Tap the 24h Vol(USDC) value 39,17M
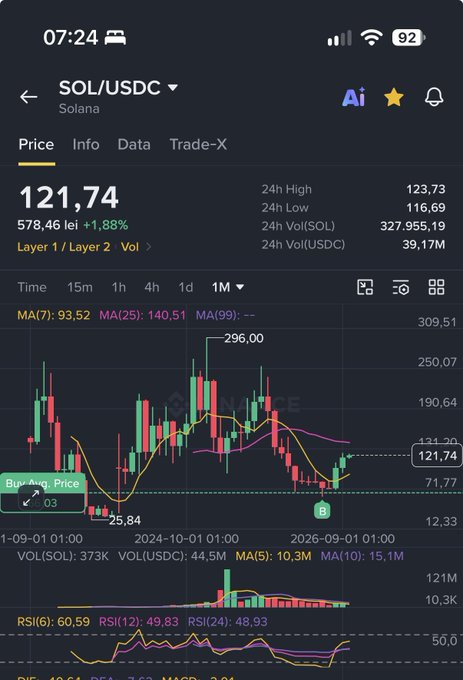This screenshot has width=463, height=680. [424, 245]
